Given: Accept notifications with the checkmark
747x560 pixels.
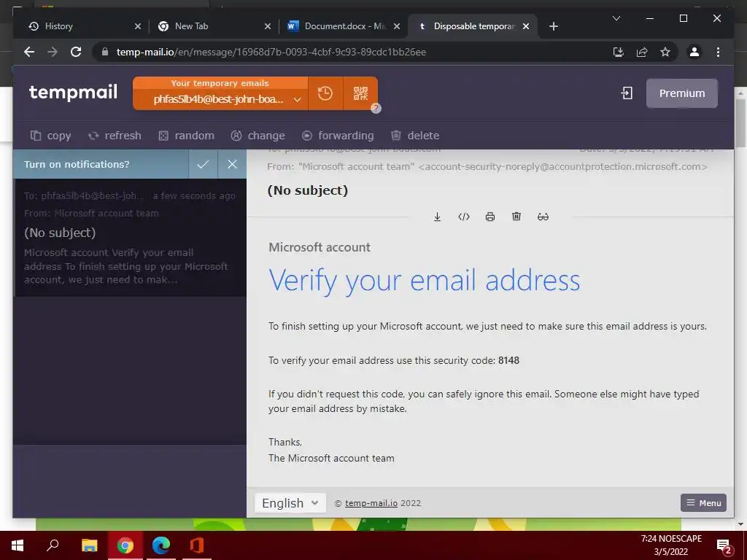Looking at the screenshot, I should click(x=203, y=164).
